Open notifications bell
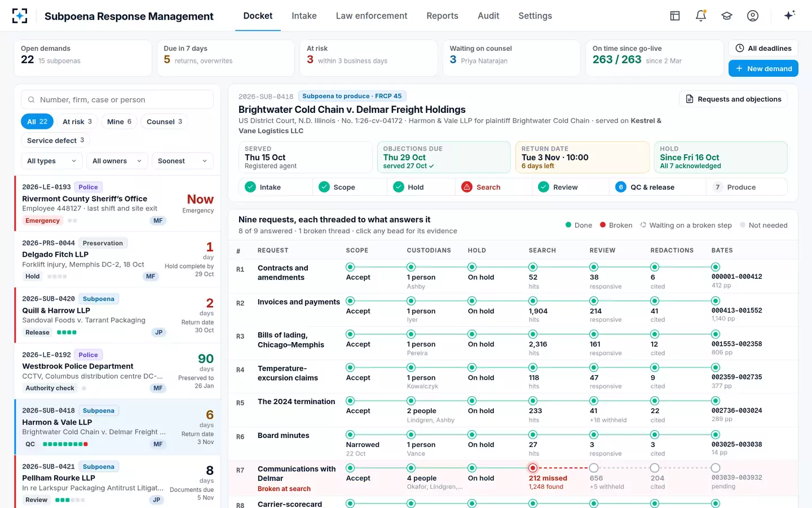This screenshot has height=508, width=812. point(701,16)
